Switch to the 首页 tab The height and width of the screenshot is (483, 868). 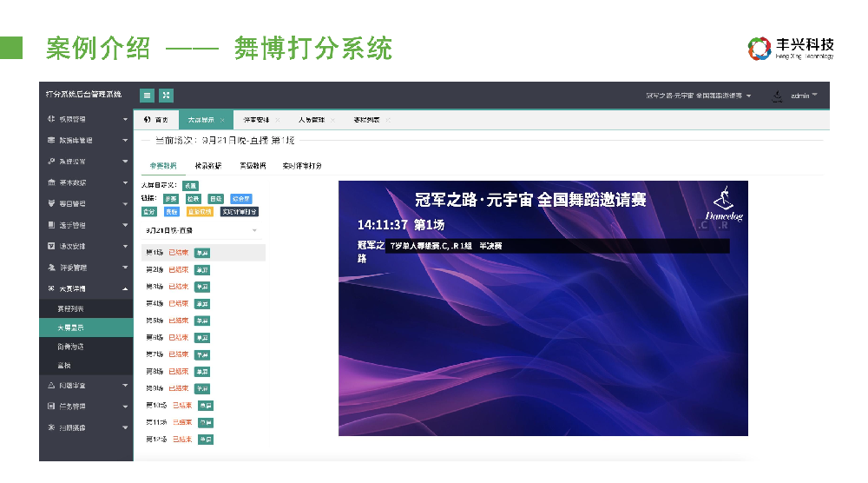click(155, 120)
